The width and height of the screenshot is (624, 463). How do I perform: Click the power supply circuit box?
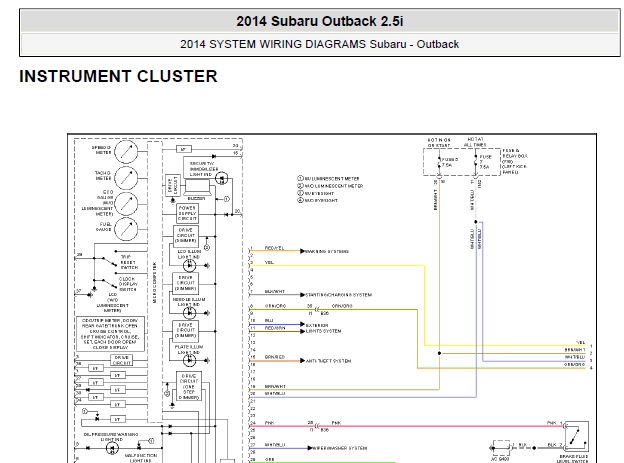click(x=187, y=213)
